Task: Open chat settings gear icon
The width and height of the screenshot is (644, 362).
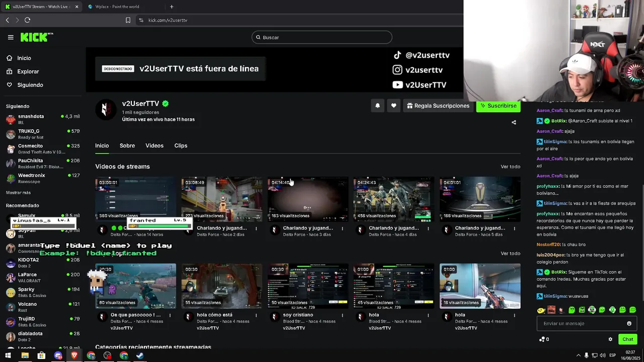Action: coord(610,339)
